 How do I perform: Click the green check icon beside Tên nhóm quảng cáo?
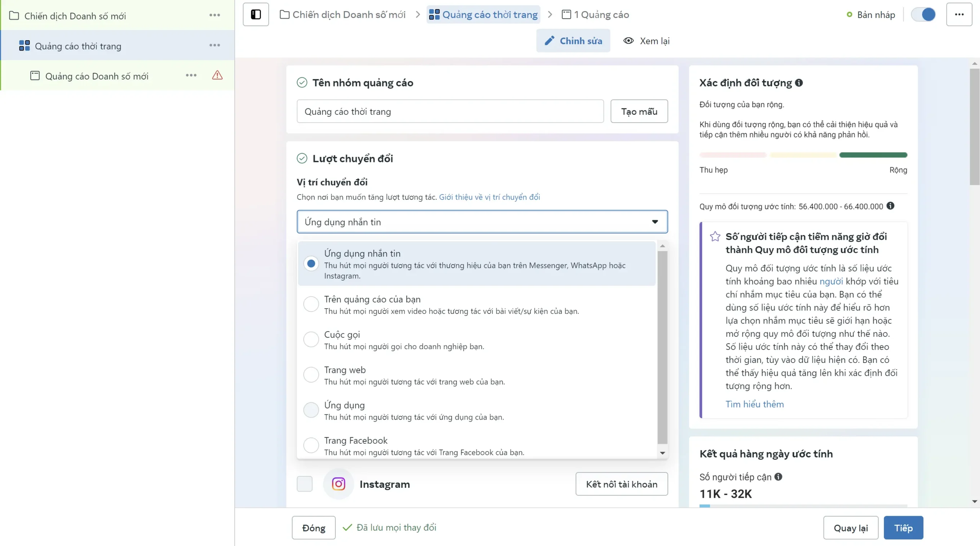[302, 83]
